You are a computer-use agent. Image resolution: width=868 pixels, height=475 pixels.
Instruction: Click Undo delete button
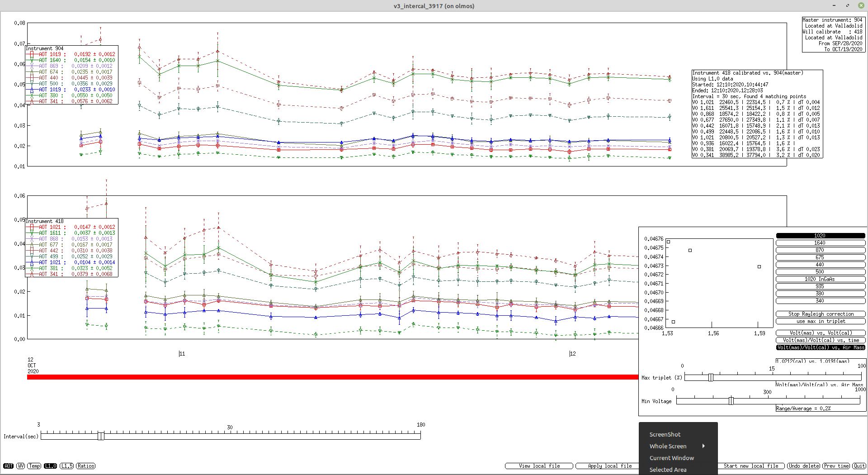(804, 466)
